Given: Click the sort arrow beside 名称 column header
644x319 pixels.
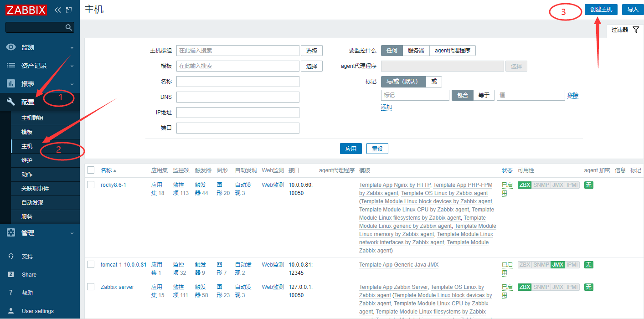Looking at the screenshot, I should coord(115,171).
